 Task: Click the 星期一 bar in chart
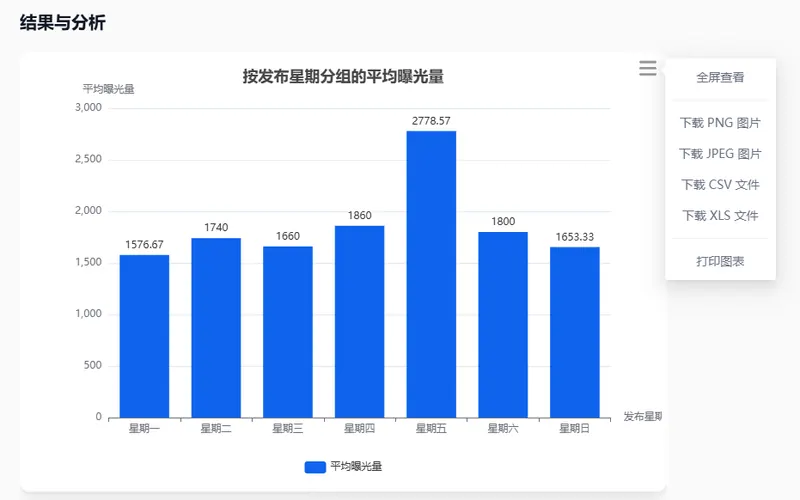coord(144,336)
